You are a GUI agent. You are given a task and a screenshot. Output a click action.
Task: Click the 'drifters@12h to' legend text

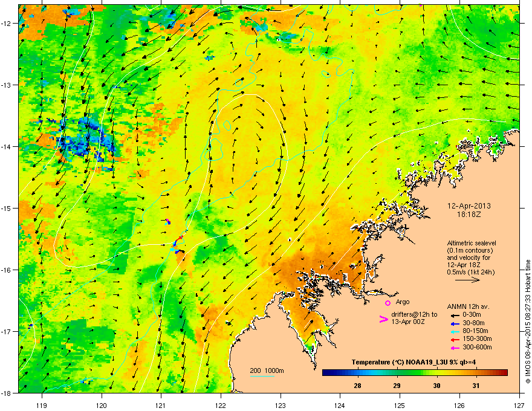[x=414, y=315]
